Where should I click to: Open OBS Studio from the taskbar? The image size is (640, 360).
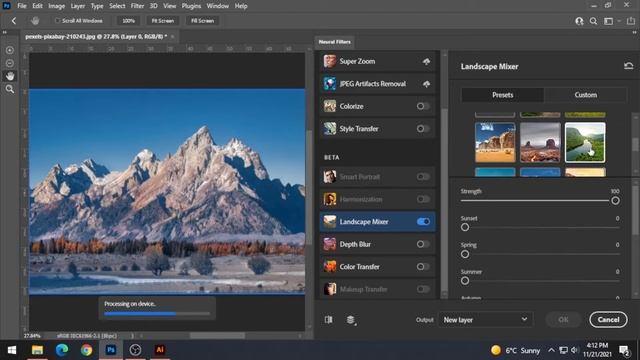click(x=135, y=350)
